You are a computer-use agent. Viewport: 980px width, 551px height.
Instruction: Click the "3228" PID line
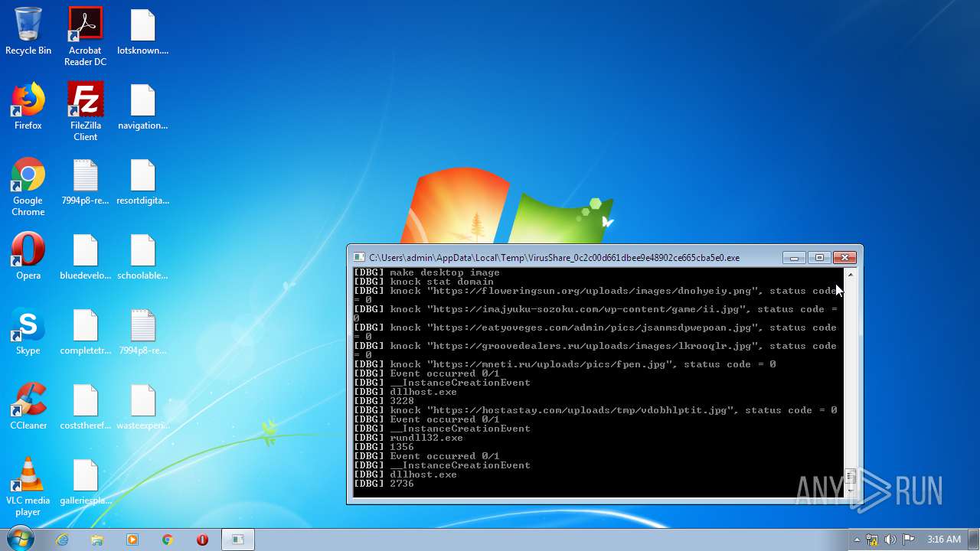(384, 401)
